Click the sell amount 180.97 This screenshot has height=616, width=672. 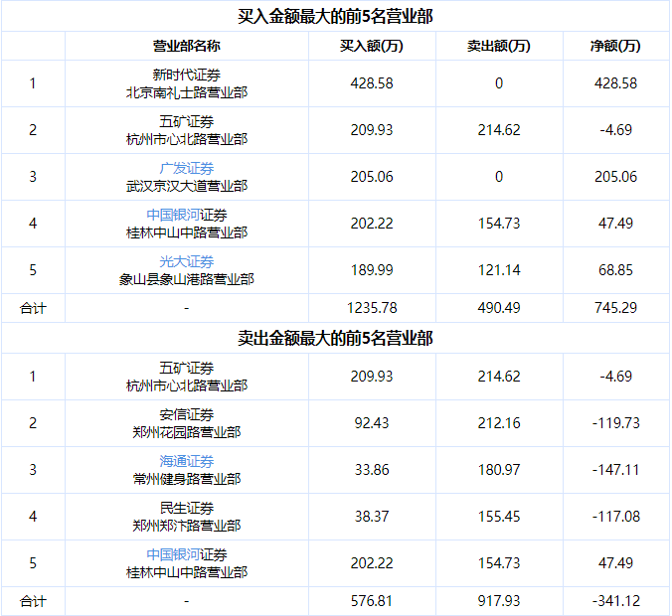tap(499, 470)
